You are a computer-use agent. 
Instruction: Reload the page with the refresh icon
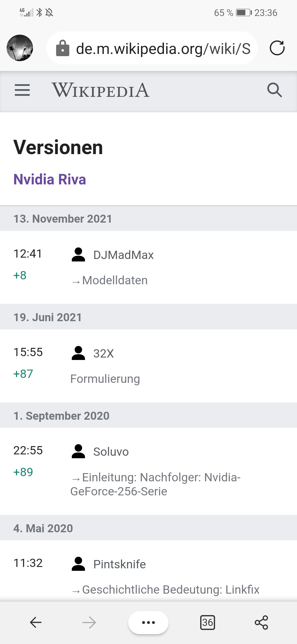point(277,48)
